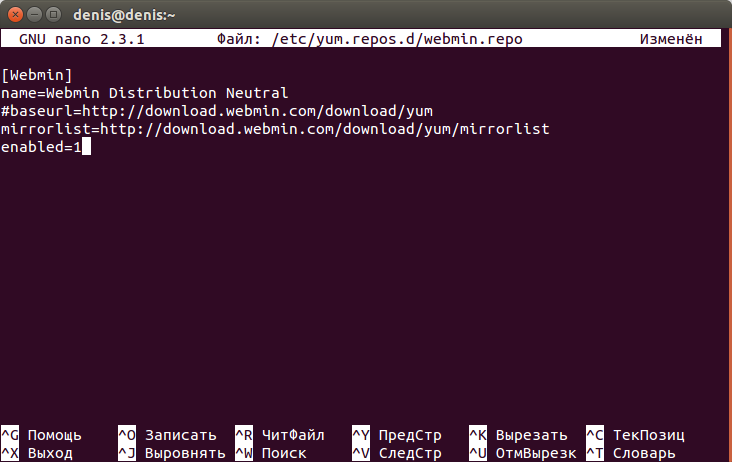Select the ^R ЧитФайл read file shortcut
This screenshot has width=732, height=462.
(280, 435)
